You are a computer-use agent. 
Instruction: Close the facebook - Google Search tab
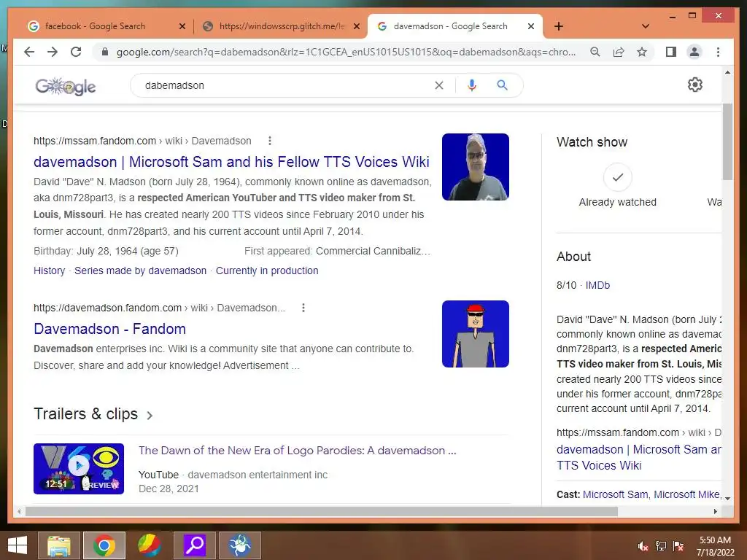coord(182,27)
